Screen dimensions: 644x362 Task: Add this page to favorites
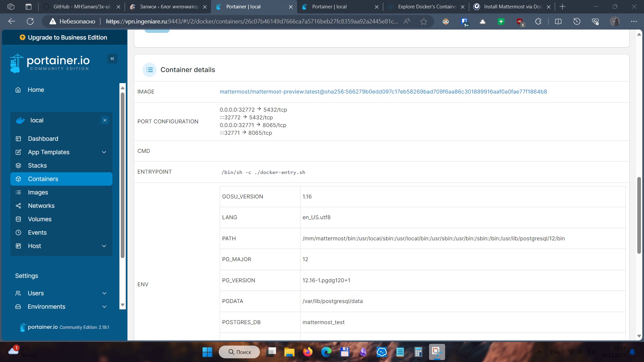click(x=424, y=21)
